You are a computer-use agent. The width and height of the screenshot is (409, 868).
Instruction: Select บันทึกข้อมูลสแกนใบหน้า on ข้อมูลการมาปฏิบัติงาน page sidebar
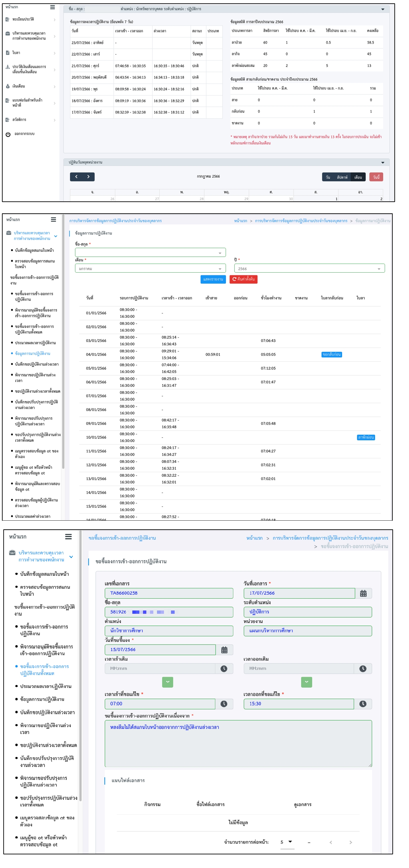(x=34, y=250)
